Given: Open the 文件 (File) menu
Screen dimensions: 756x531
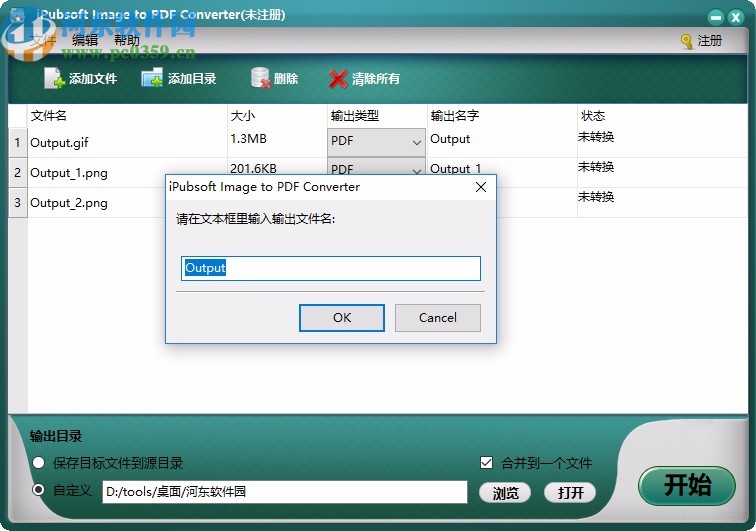Looking at the screenshot, I should [x=43, y=40].
